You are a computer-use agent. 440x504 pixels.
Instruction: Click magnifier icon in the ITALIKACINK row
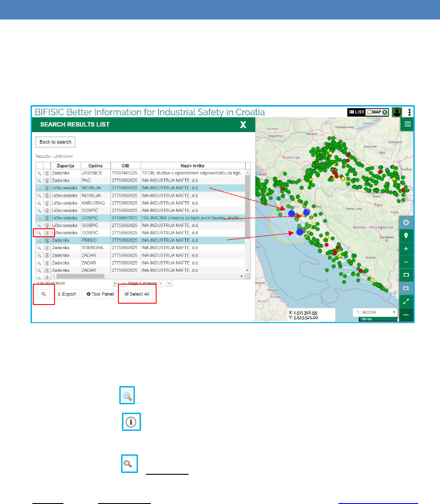pyautogui.click(x=39, y=218)
